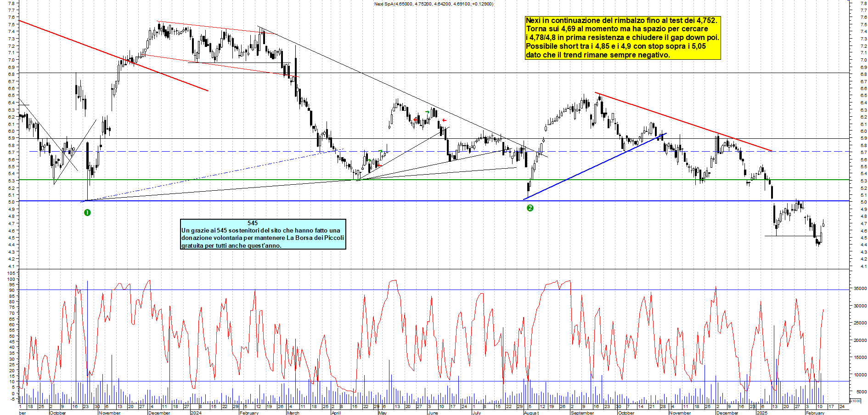868x415 pixels.
Task: Click green circle marker number 1
Action: [x=87, y=212]
